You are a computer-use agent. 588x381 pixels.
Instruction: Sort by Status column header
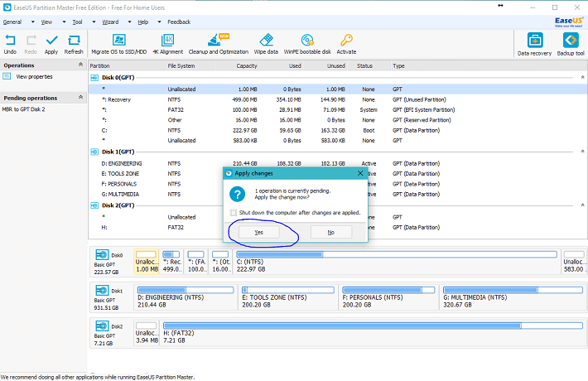364,65
